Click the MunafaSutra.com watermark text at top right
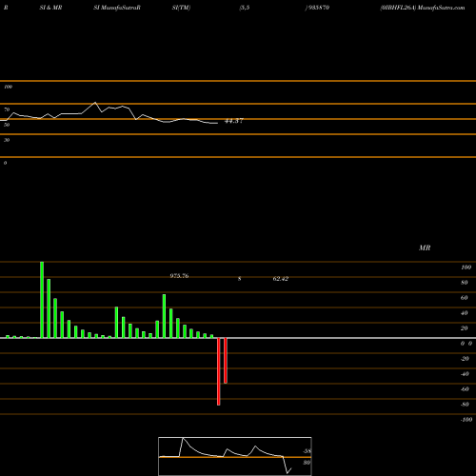 tap(441, 8)
